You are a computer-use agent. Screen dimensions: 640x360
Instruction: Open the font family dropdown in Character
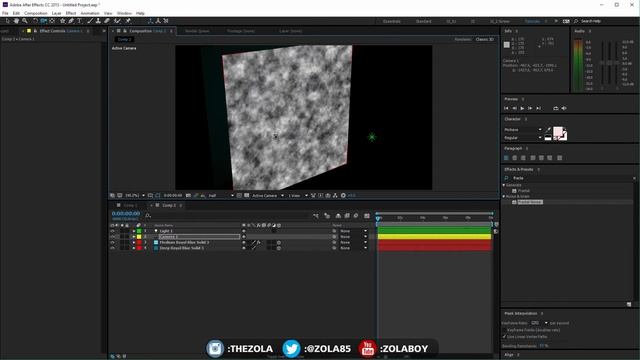523,130
